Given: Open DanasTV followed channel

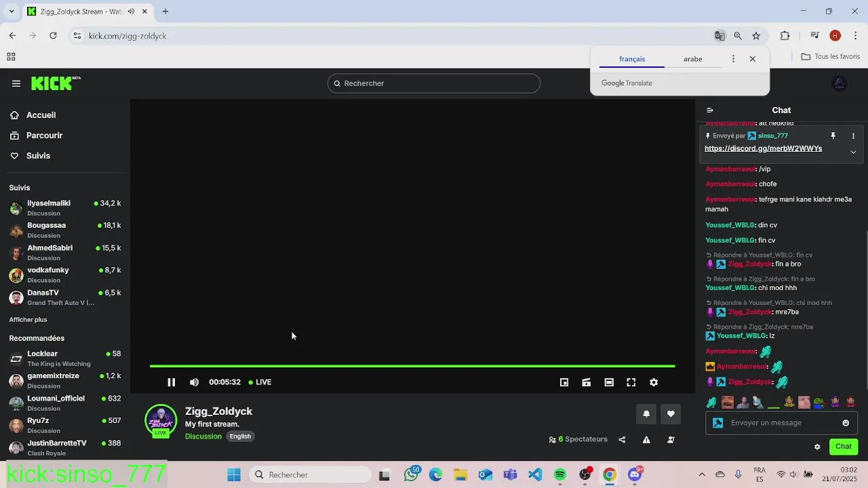Looking at the screenshot, I should pyautogui.click(x=65, y=298).
